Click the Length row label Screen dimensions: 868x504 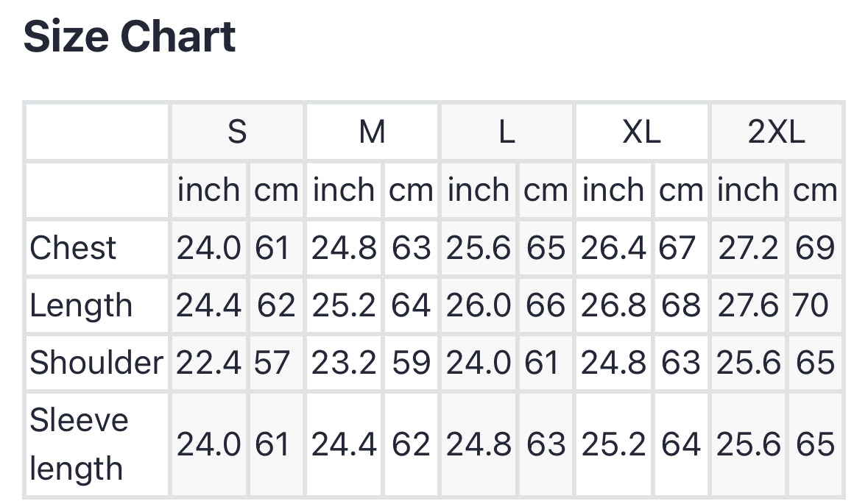pyautogui.click(x=81, y=305)
